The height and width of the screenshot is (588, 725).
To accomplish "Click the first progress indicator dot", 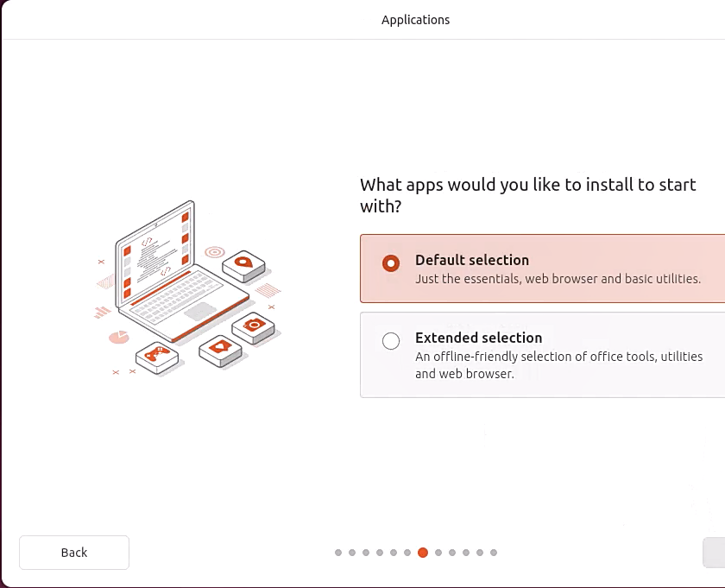I will [x=337, y=552].
